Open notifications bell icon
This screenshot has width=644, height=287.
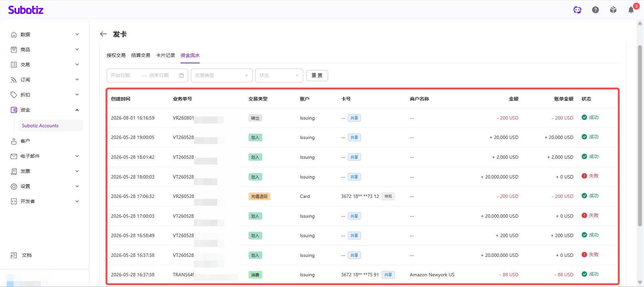(631, 10)
